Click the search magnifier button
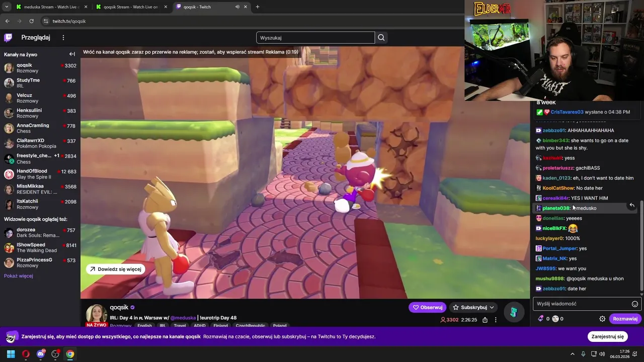The height and width of the screenshot is (362, 644). click(x=381, y=38)
